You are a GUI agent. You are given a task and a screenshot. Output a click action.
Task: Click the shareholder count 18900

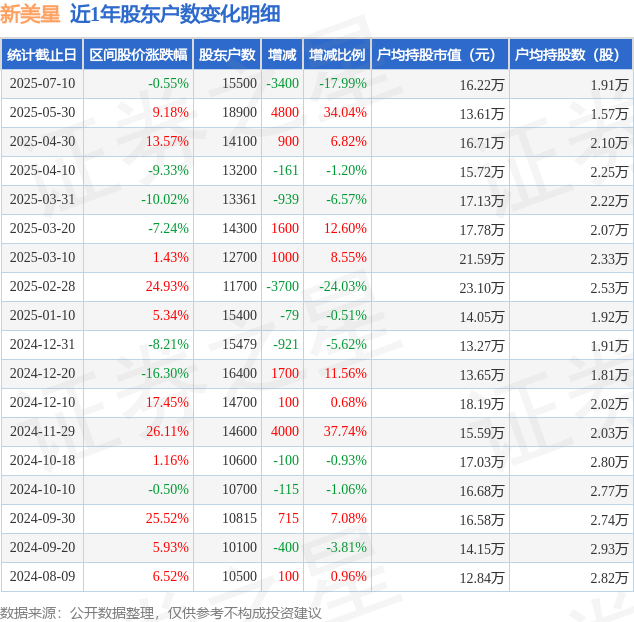[x=239, y=112]
